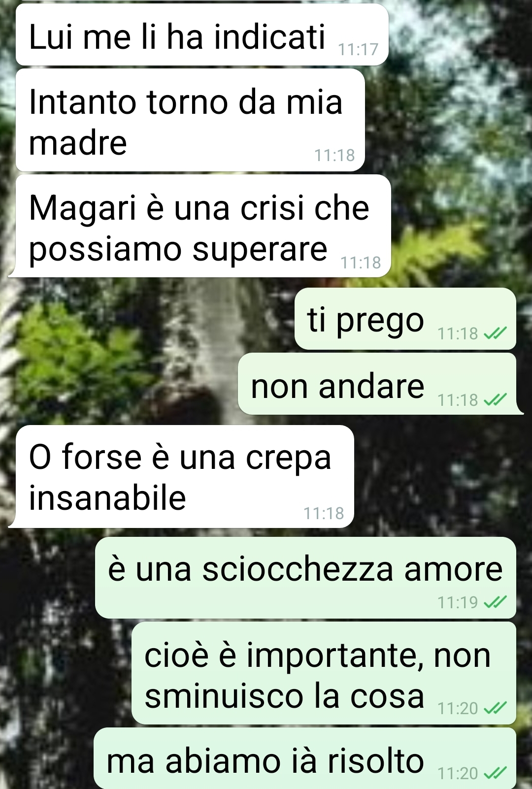Tap the 11:17 timestamp on first message

(x=358, y=49)
